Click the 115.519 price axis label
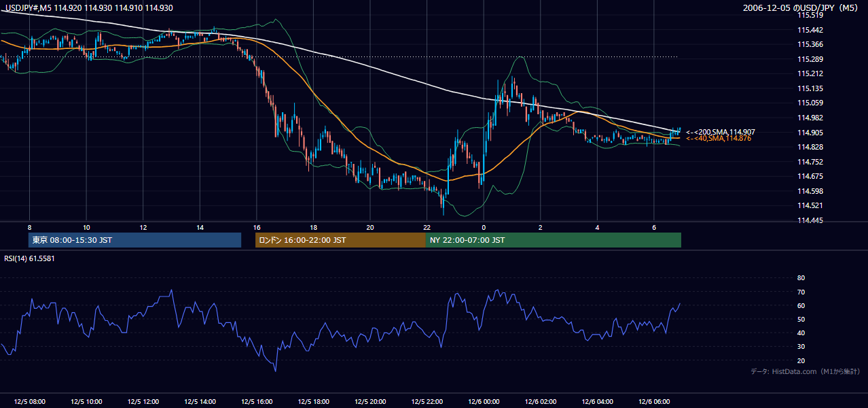 (810, 15)
